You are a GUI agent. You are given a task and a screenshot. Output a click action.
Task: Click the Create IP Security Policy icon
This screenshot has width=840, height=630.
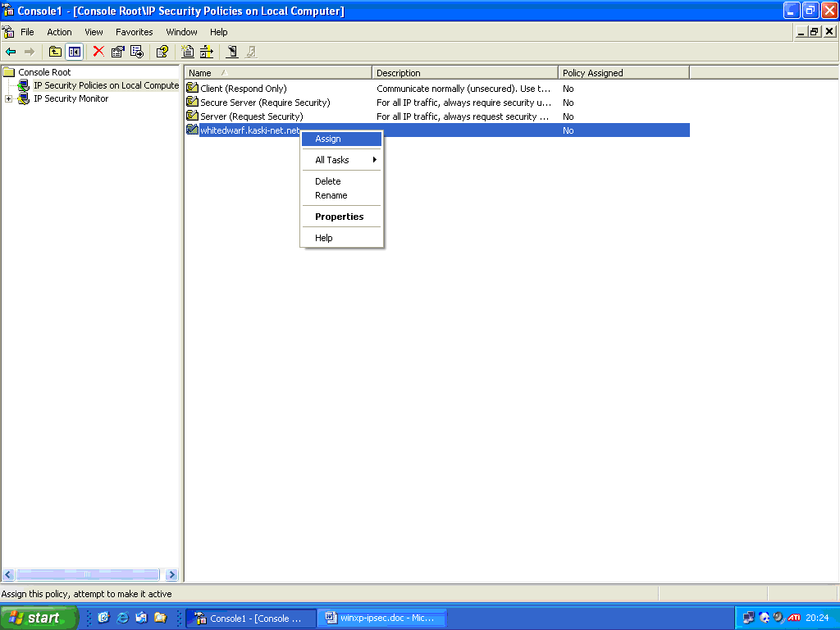188,52
